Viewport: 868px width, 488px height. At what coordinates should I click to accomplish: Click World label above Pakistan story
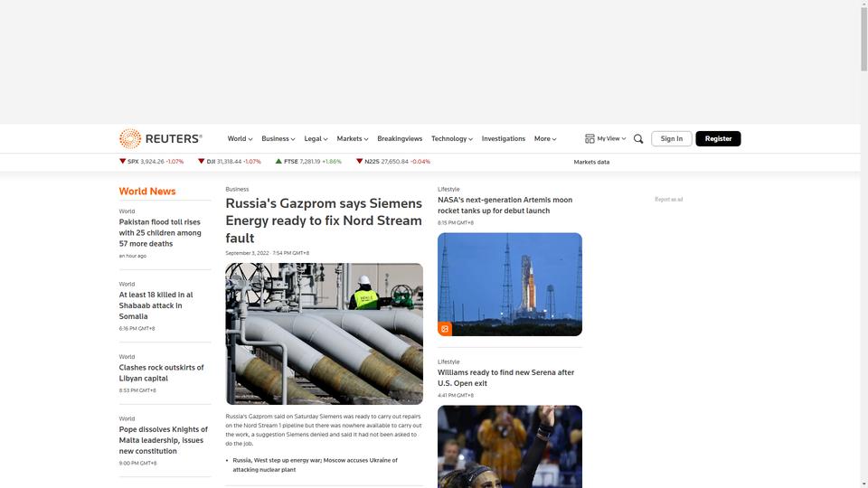point(127,211)
